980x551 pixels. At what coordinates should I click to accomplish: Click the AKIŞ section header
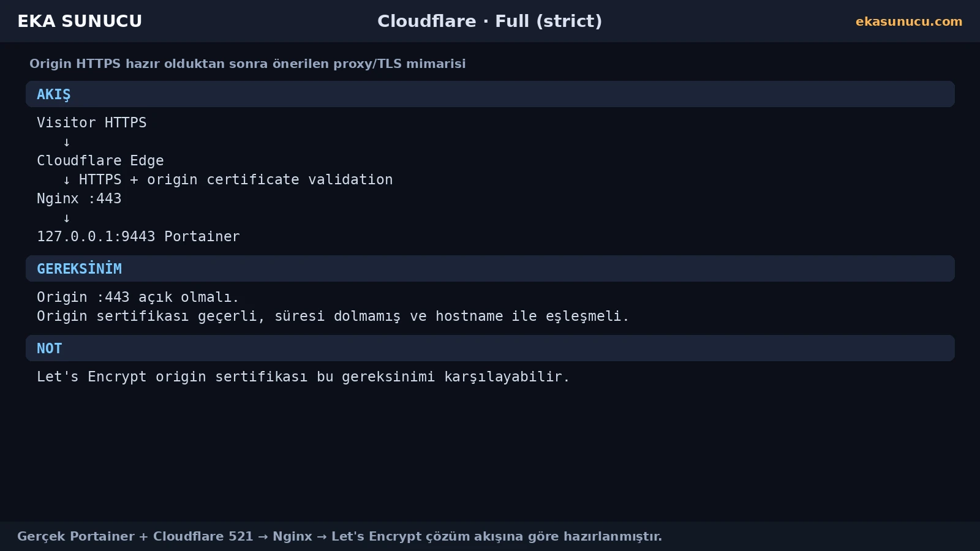(490, 94)
